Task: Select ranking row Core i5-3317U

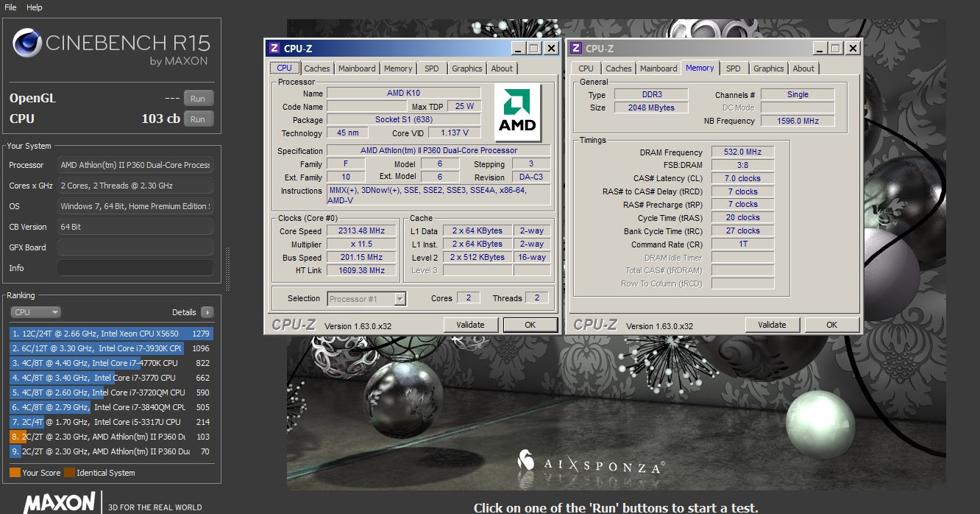Action: coord(110,422)
